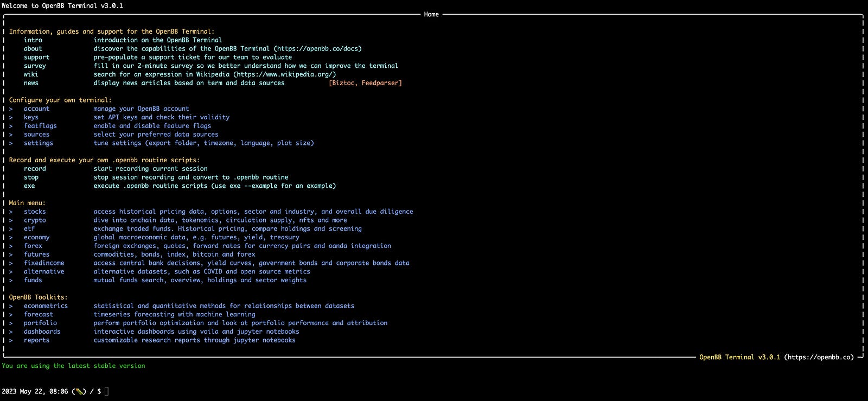Click the 'Home' title in top border
868x401 pixels.
[431, 15]
